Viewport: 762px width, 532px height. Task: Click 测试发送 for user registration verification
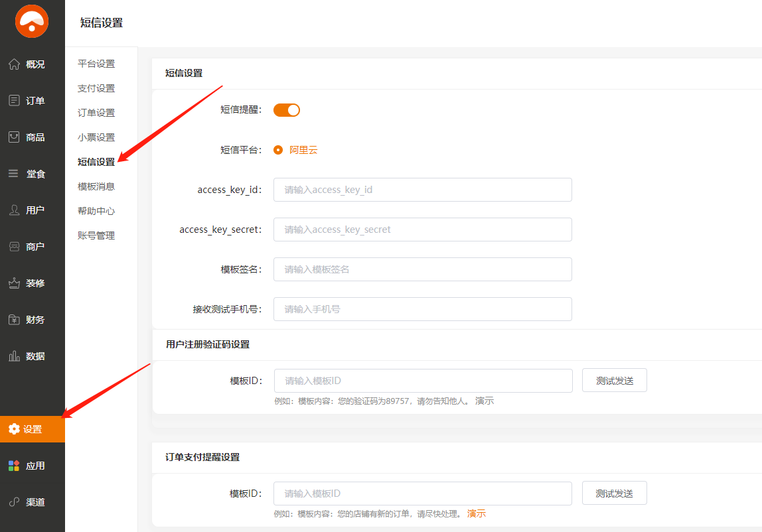614,381
